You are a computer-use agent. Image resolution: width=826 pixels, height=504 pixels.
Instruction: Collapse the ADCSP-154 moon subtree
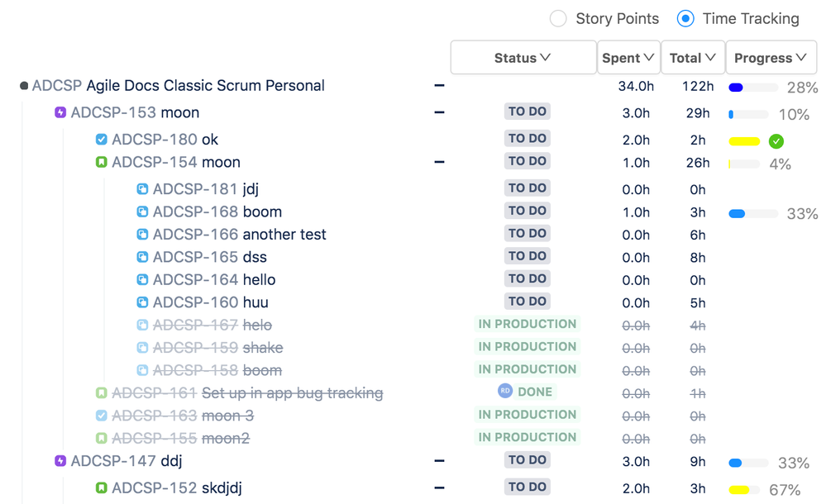[x=439, y=161]
